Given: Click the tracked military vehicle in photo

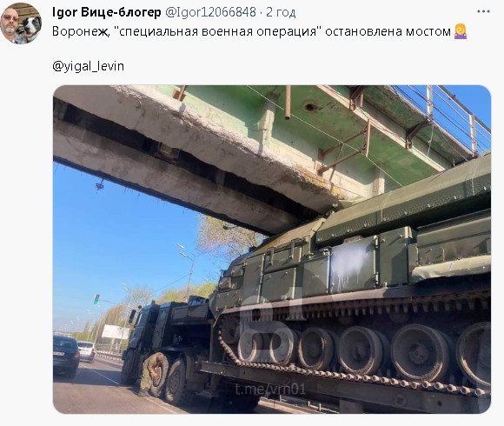Looking at the screenshot, I should [x=354, y=290].
